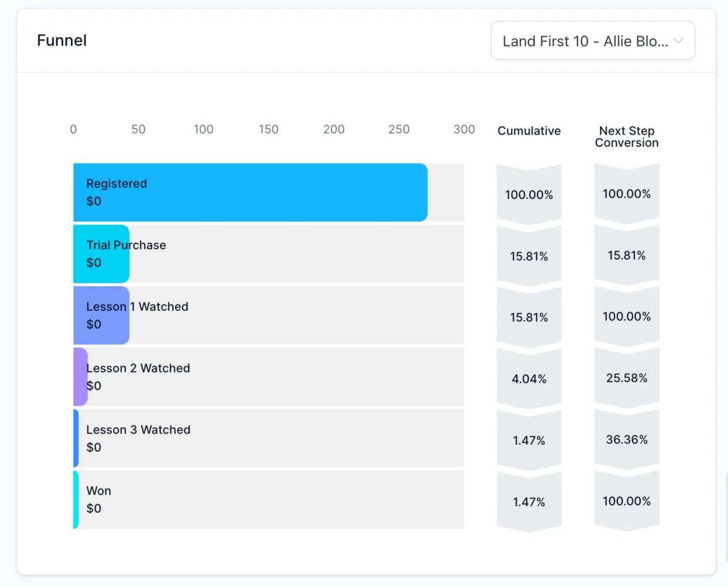Screen dimensions: 728x586
Task: Click the next step 100.00% badge for Won
Action: pos(627,501)
